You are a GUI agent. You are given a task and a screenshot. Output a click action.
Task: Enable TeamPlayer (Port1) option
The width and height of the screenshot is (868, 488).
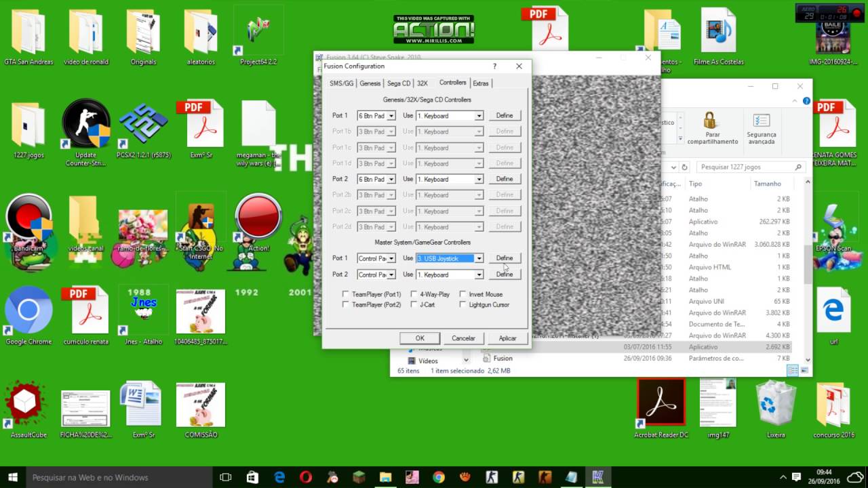pos(346,294)
